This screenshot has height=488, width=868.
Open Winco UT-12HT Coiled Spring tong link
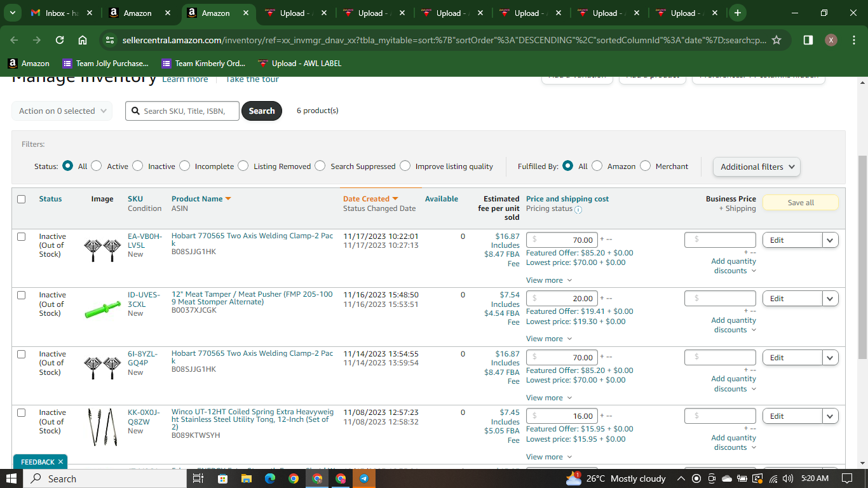click(x=252, y=419)
